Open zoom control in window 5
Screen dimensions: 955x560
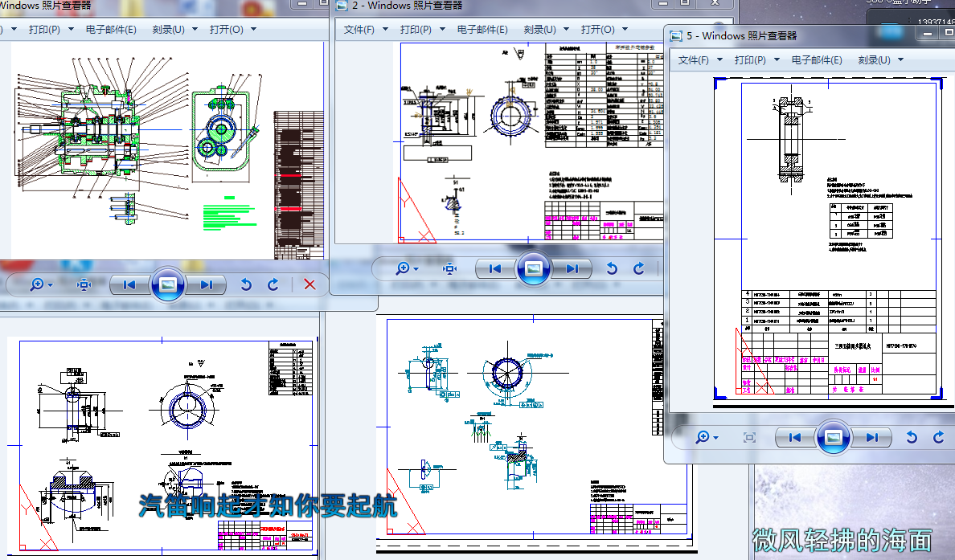707,437
